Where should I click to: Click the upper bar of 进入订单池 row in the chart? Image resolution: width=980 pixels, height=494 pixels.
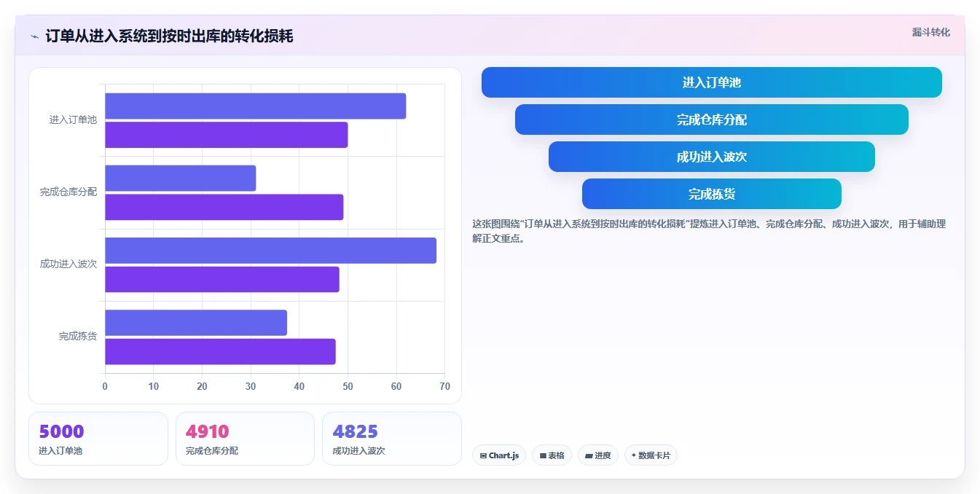pos(255,106)
